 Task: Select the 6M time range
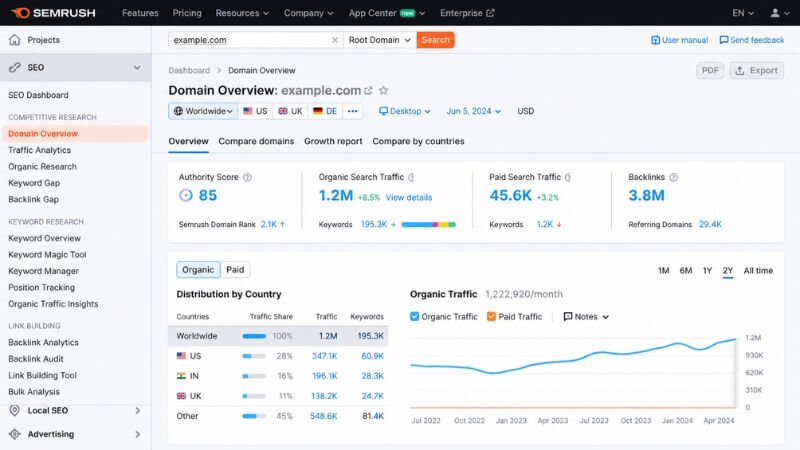coord(686,270)
